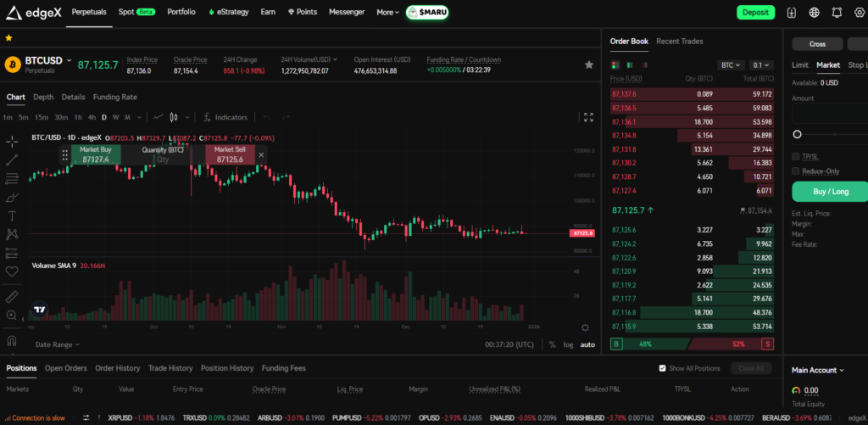Switch to the Funding Rate tab
Screen dimensions: 868x425
coord(114,97)
